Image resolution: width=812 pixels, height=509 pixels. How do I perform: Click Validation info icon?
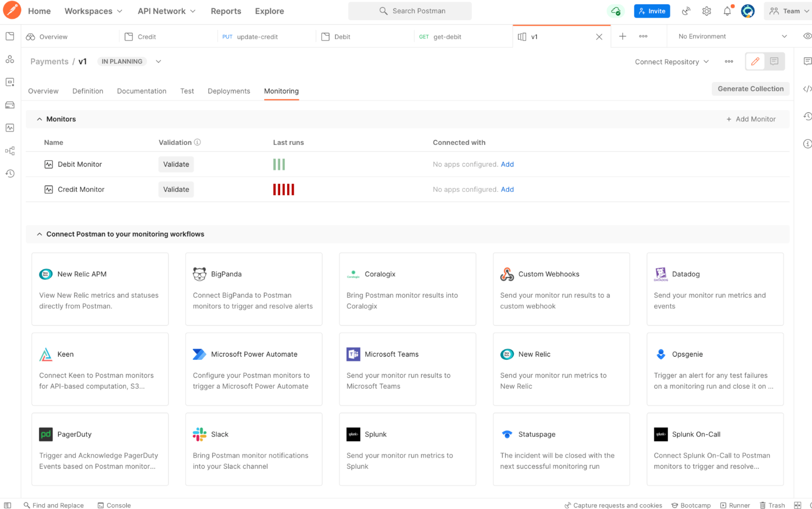[x=197, y=142]
